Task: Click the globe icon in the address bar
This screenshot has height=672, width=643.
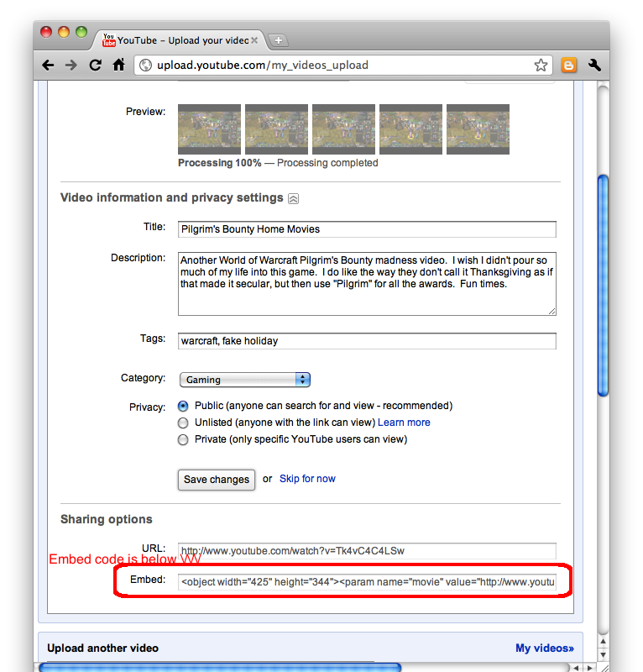Action: point(146,66)
